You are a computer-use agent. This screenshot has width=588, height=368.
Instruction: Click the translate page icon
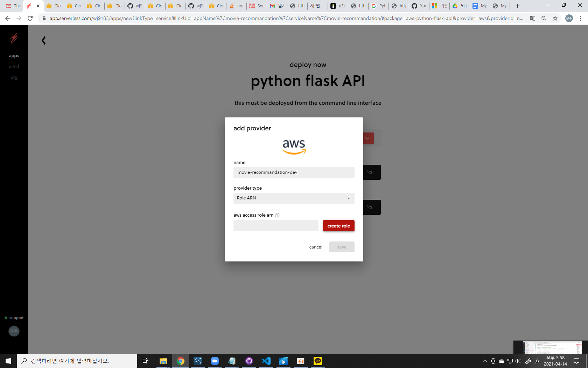(x=533, y=18)
